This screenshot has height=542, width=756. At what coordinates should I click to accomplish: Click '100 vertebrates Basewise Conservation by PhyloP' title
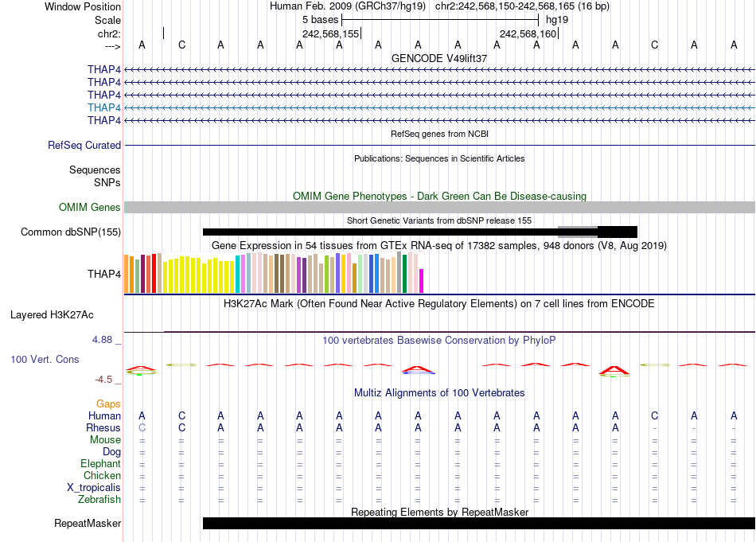click(x=439, y=341)
